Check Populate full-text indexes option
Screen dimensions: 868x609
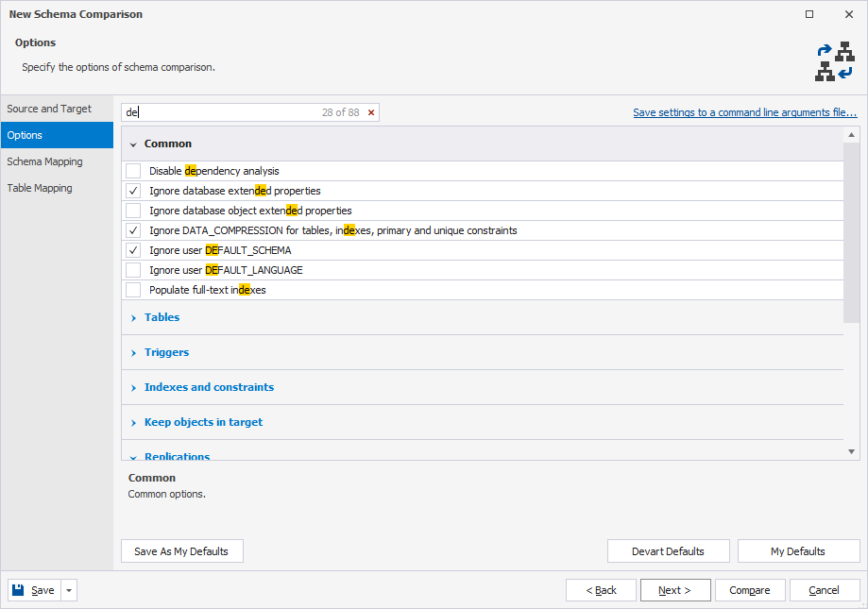[133, 290]
